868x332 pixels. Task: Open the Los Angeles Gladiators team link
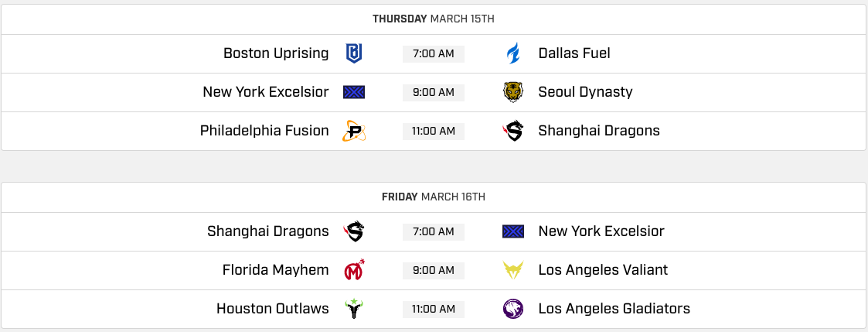click(x=614, y=308)
